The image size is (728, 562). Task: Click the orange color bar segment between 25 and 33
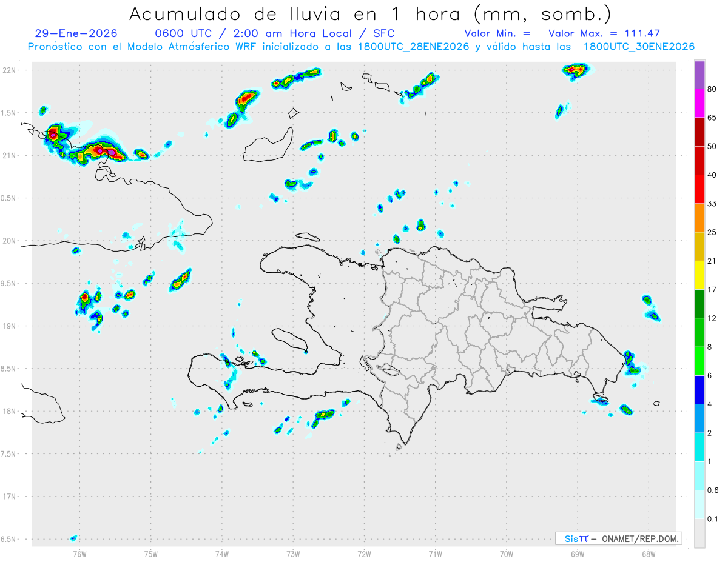(x=699, y=218)
